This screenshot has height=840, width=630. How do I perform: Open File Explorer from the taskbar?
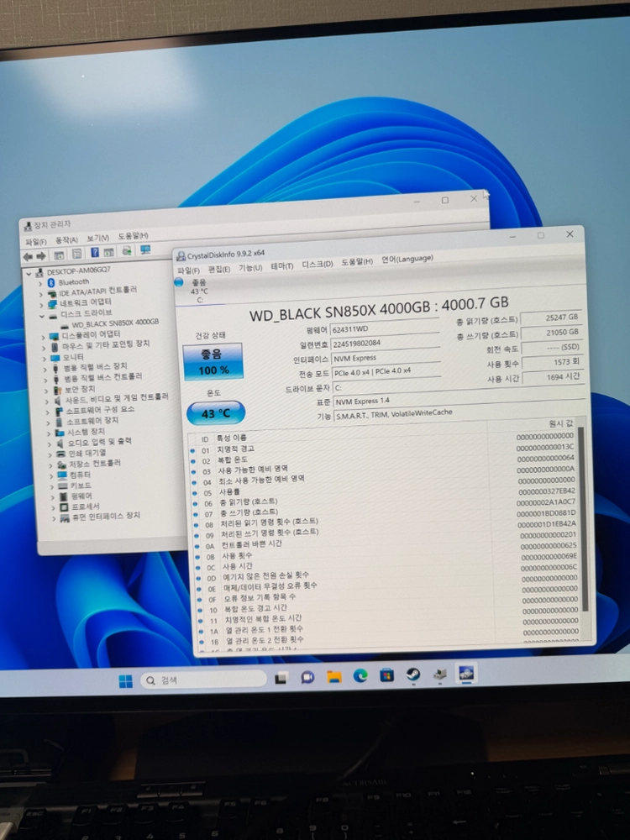(333, 677)
